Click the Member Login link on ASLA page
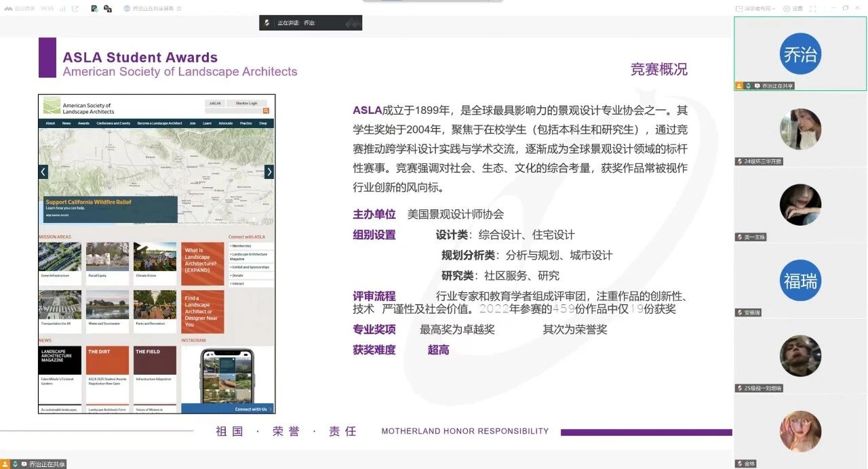 [x=246, y=103]
